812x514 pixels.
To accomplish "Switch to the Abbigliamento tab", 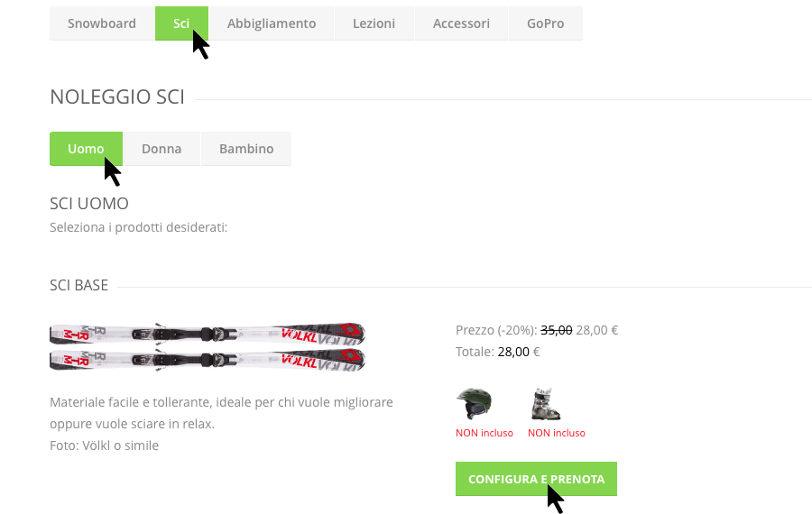I will click(x=272, y=23).
